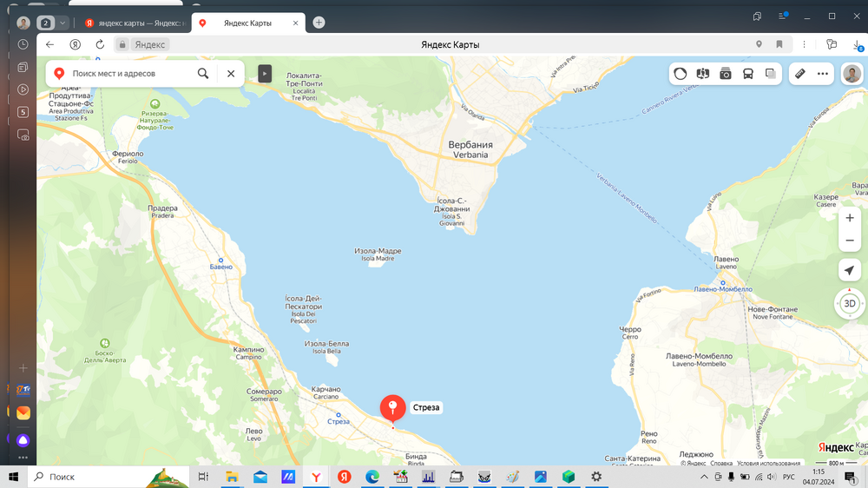This screenshot has height=488, width=868.
Task: Open a new browser tab
Action: (x=319, y=23)
